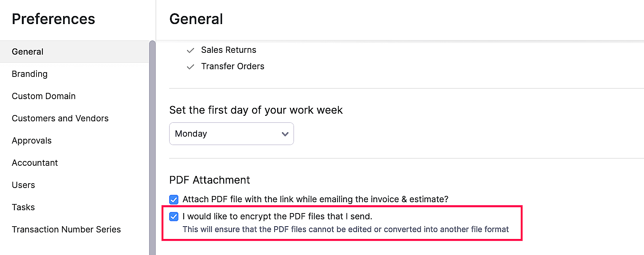644x255 pixels.
Task: Open the Tasks settings page
Action: (x=23, y=207)
